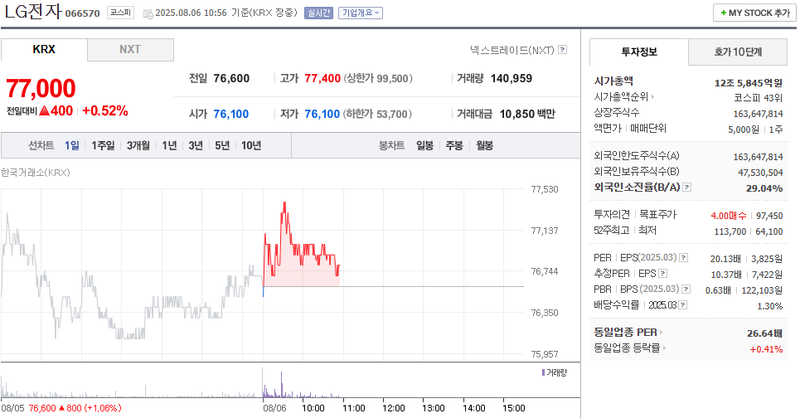Select the 1주일 line chart period
The image size is (800, 419).
pyautogui.click(x=103, y=145)
